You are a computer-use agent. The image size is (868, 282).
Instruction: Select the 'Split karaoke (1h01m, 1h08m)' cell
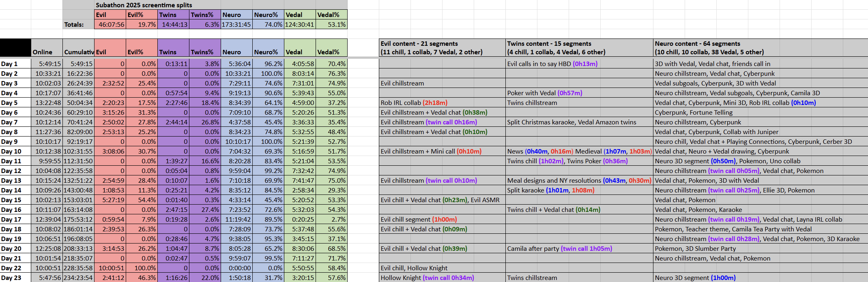(579, 190)
